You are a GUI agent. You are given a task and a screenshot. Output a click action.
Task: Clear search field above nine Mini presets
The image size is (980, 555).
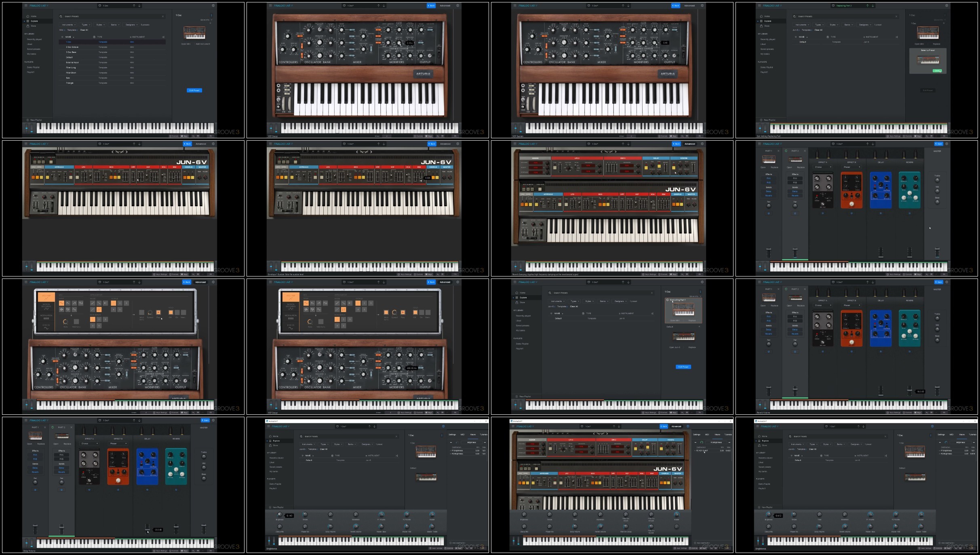[x=163, y=16]
